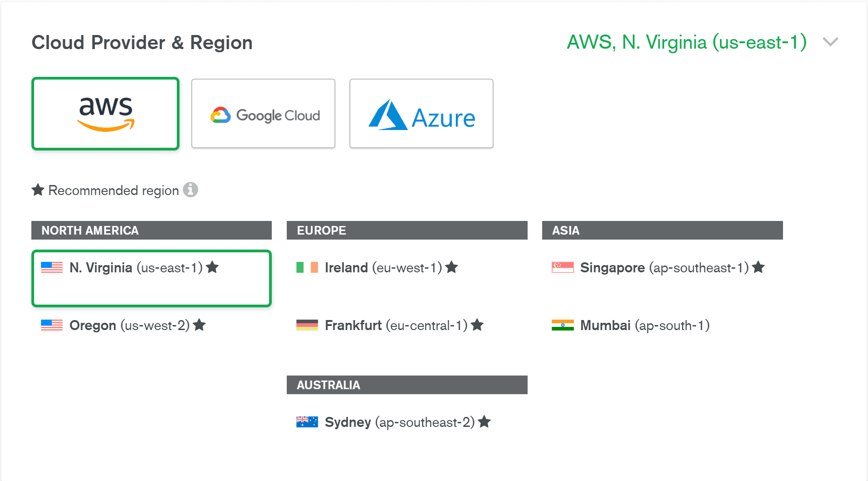Click the star icon next to Sydney
The width and height of the screenshot is (868, 481).
tap(484, 422)
